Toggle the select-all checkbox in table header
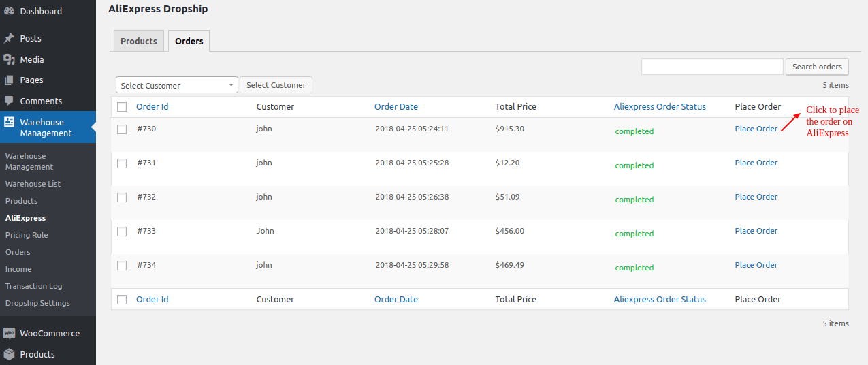 122,107
